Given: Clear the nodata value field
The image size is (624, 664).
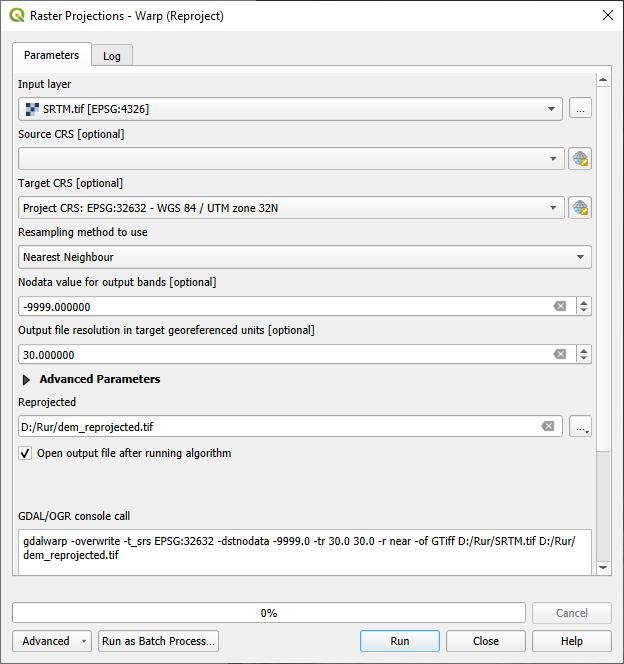Looking at the screenshot, I should (560, 306).
